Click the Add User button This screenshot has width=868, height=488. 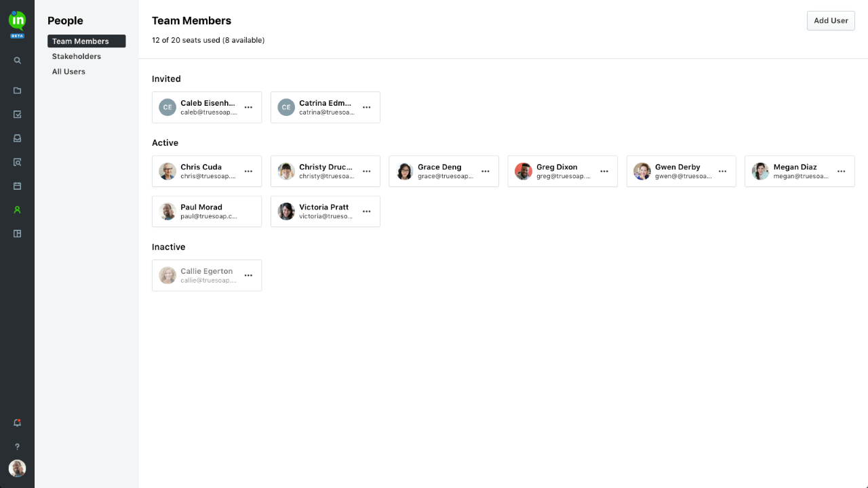(831, 21)
